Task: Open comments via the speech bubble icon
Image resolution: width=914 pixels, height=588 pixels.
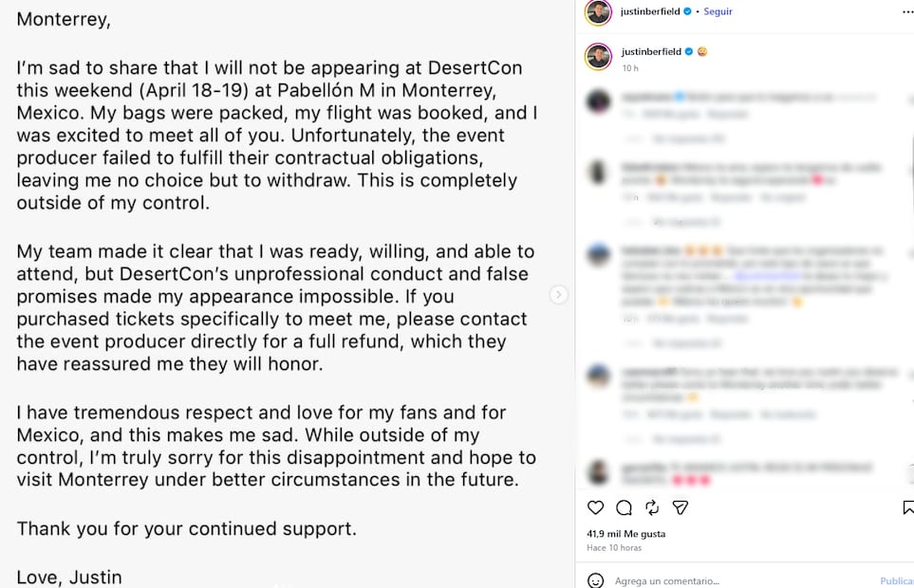Action: [x=624, y=507]
